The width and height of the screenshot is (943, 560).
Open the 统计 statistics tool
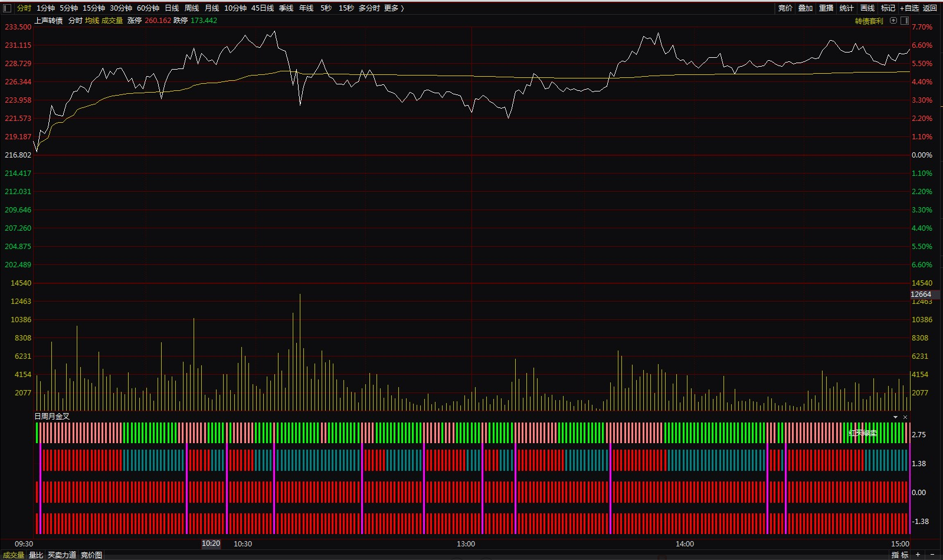(847, 8)
